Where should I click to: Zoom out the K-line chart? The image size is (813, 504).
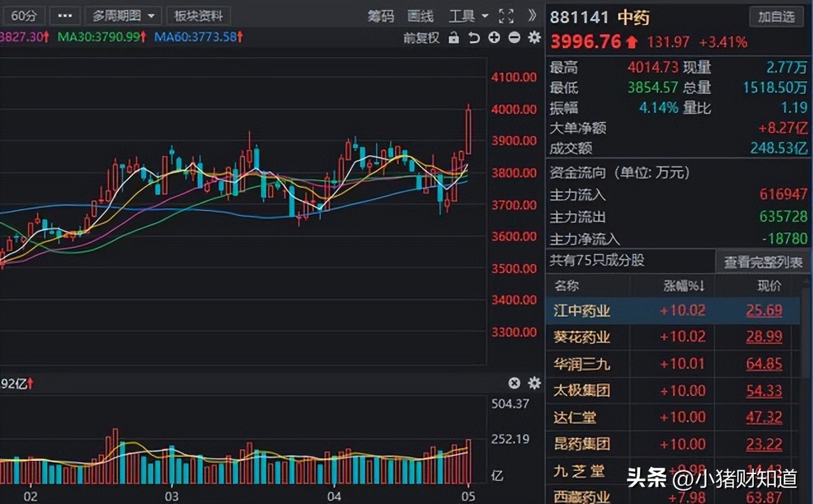[513, 38]
